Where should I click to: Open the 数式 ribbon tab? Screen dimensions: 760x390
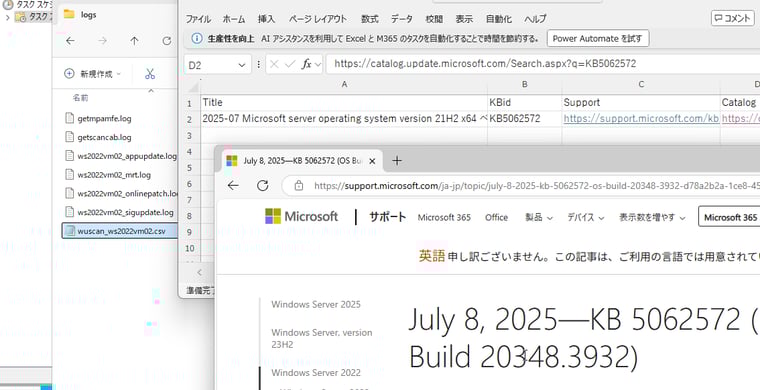click(x=369, y=19)
